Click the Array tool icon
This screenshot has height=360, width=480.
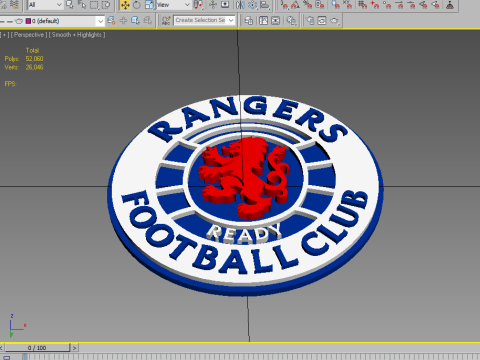[252, 5]
